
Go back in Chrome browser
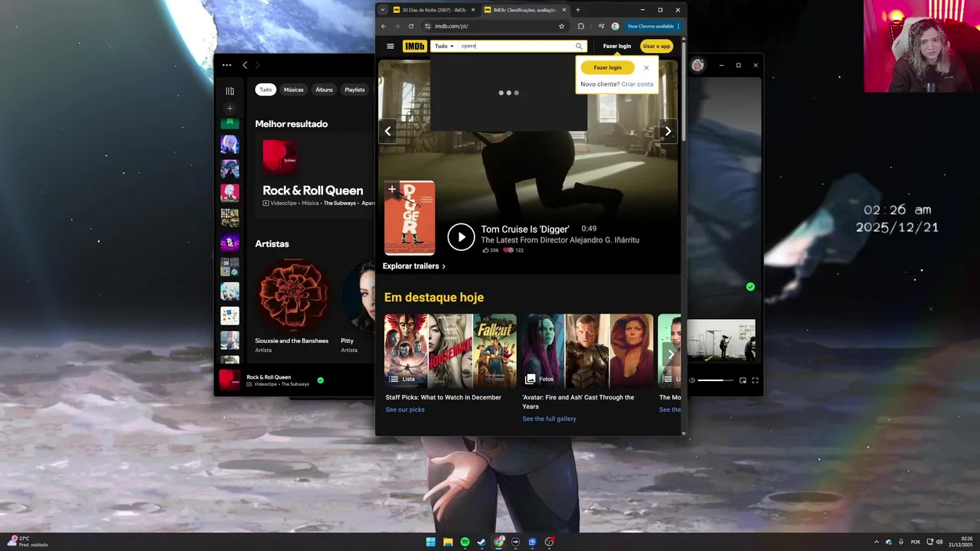(384, 26)
